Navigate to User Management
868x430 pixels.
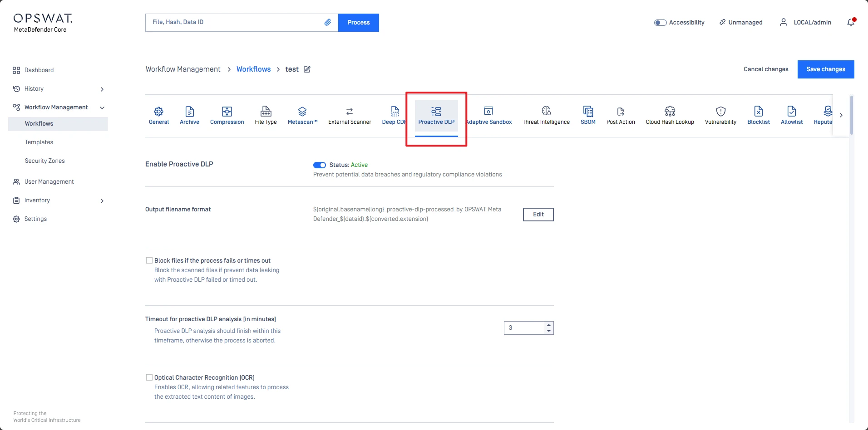(49, 182)
